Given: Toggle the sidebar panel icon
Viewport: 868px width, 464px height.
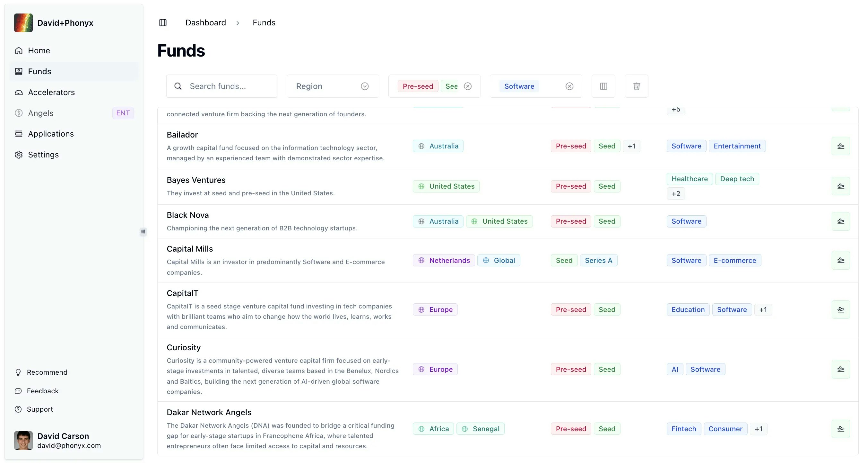Looking at the screenshot, I should pos(163,22).
